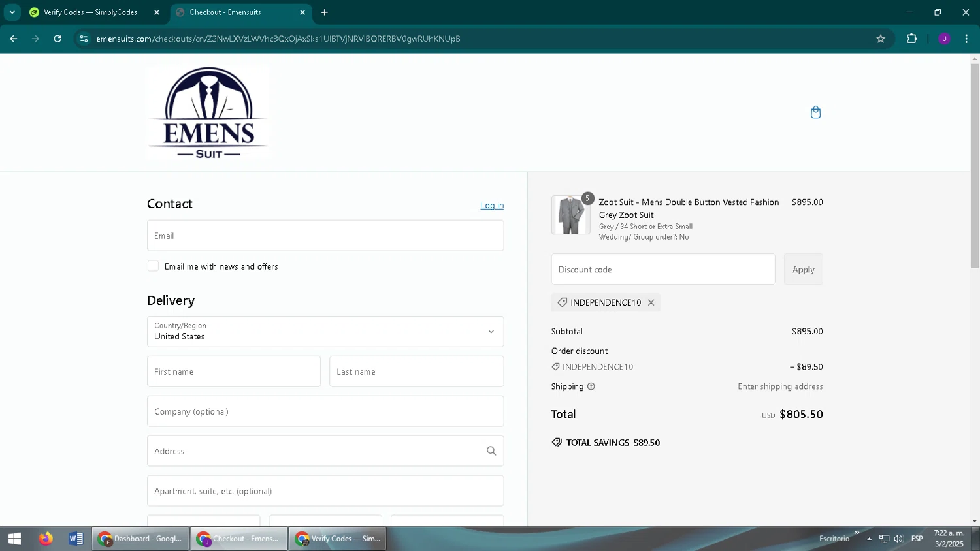Switch to the Verify Codes — SimplyCodes tab

point(90,12)
